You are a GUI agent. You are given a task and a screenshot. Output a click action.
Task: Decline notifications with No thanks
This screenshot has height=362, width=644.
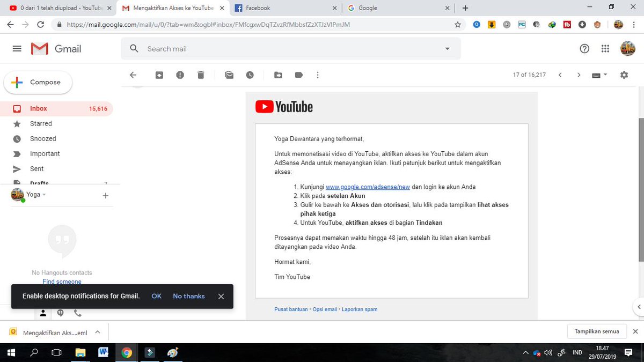189,296
